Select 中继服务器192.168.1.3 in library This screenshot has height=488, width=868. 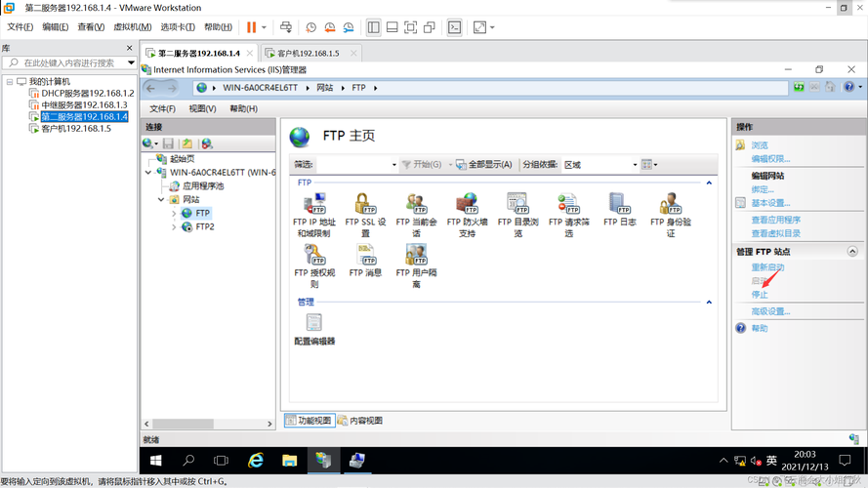pos(84,105)
